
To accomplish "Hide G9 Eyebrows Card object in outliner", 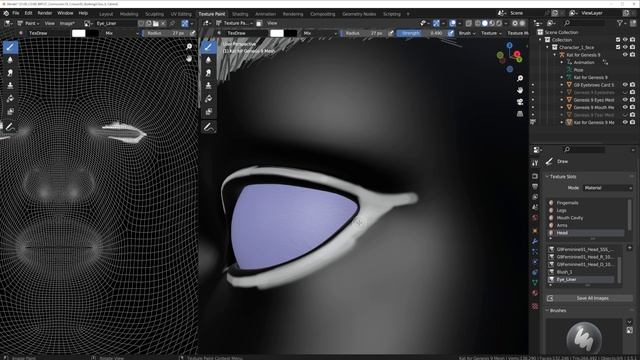I will (x=625, y=85).
